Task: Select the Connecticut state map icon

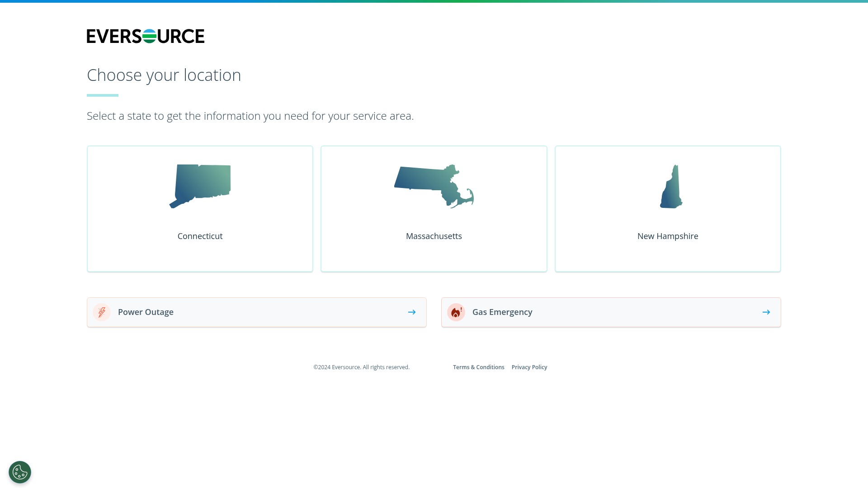Action: tap(200, 186)
